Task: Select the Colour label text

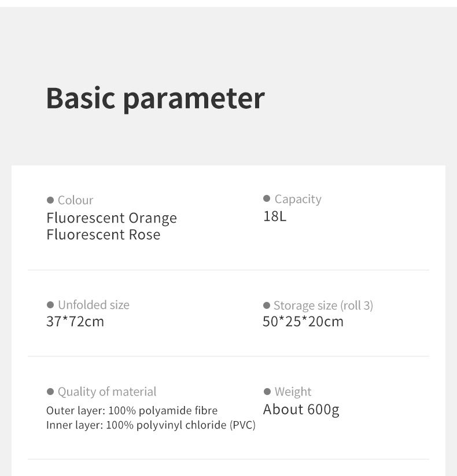Action: (75, 200)
